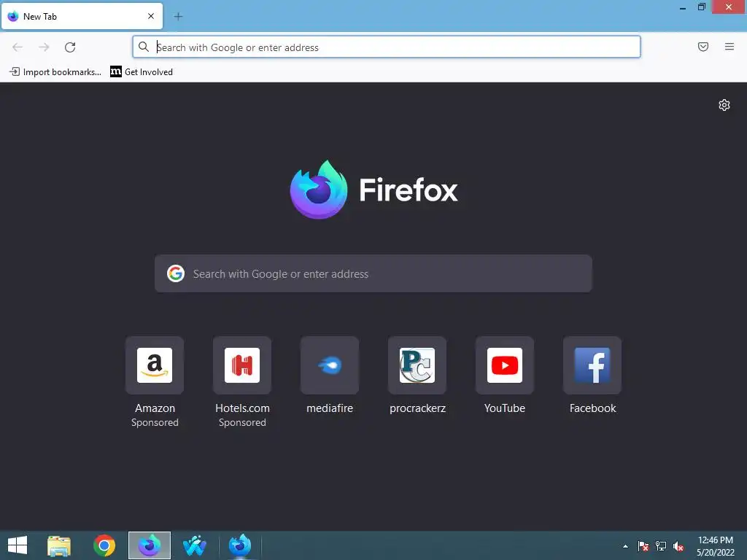This screenshot has height=560, width=747.
Task: Click the Google G icon in search box
Action: pyautogui.click(x=176, y=274)
